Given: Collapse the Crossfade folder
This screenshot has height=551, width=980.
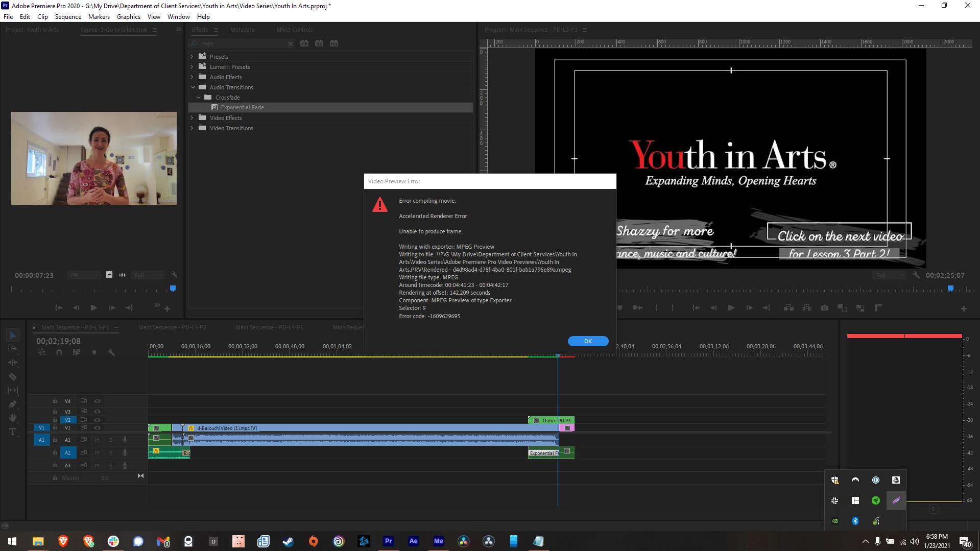Looking at the screenshot, I should 199,98.
